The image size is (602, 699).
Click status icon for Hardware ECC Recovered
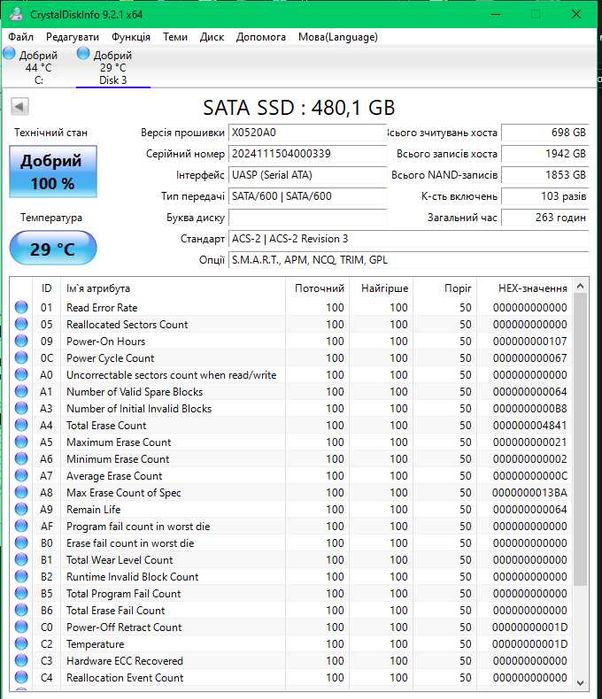tap(21, 661)
